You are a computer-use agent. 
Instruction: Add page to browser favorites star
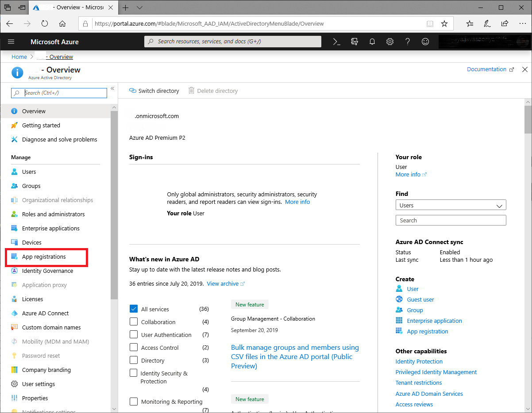click(x=444, y=23)
